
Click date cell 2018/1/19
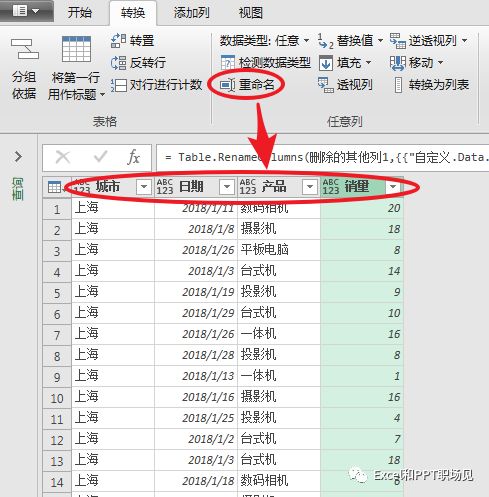pyautogui.click(x=196, y=292)
